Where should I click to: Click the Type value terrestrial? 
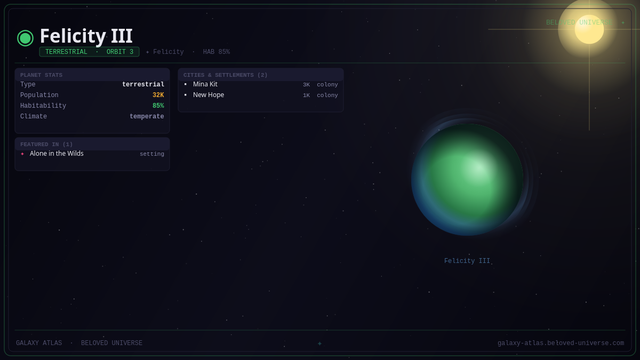(x=143, y=84)
